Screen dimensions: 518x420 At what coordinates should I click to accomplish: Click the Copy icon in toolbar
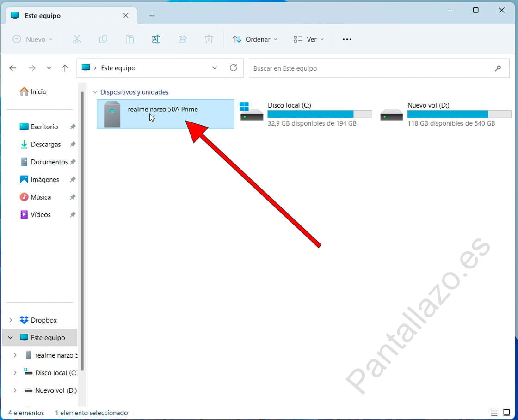(x=103, y=39)
